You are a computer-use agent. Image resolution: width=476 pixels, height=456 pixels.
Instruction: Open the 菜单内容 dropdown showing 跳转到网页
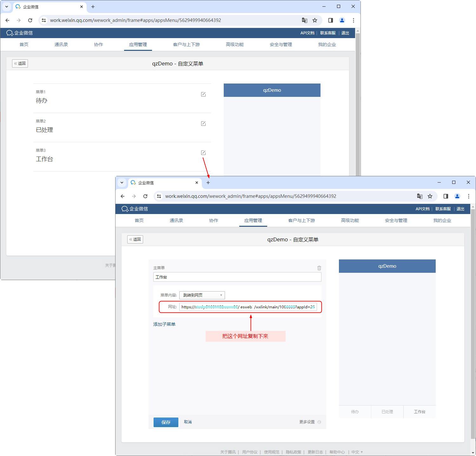tap(202, 295)
